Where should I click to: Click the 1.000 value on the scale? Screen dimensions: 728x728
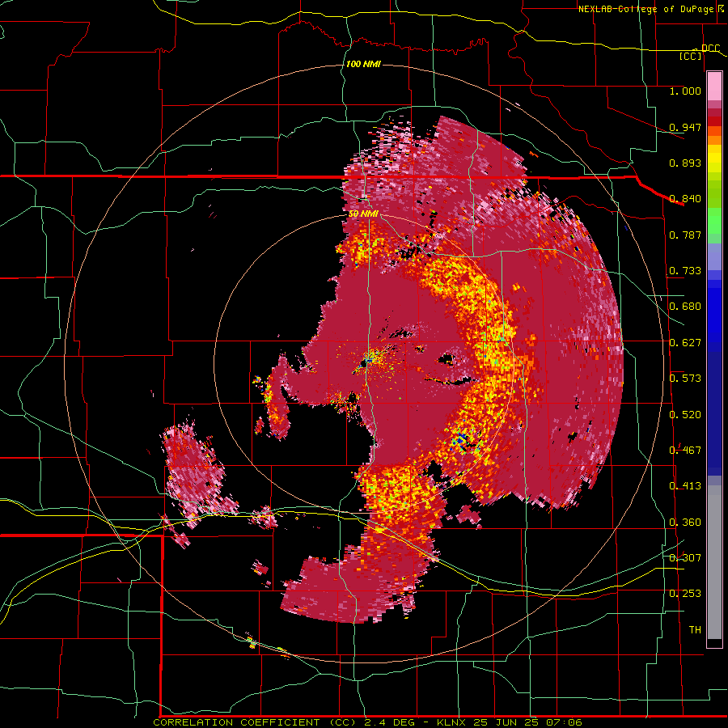pyautogui.click(x=685, y=91)
